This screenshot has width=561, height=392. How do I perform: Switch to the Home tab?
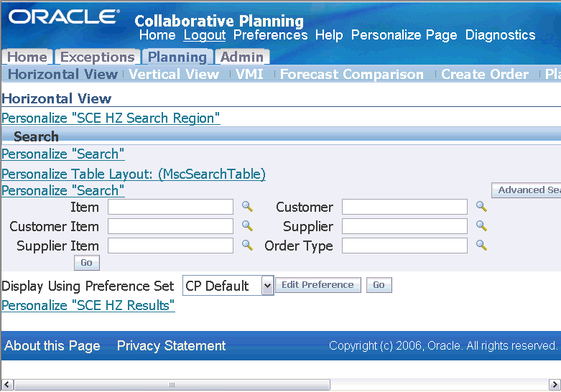[x=27, y=57]
